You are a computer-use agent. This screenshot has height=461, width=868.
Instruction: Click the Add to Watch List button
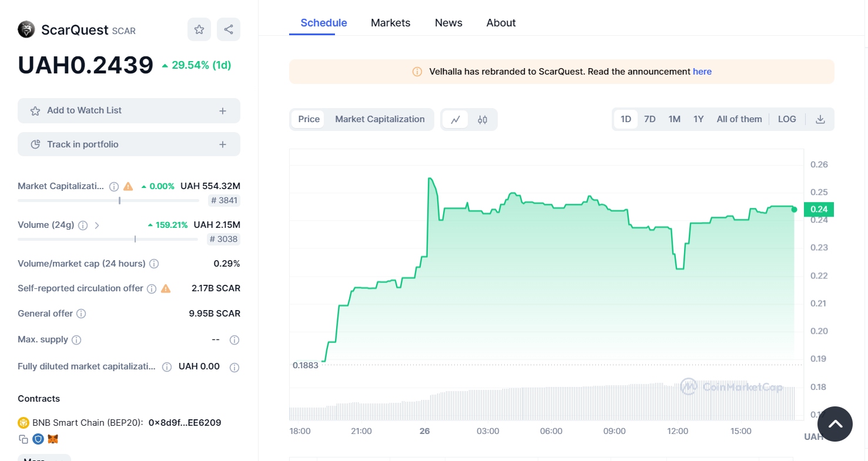click(x=129, y=110)
